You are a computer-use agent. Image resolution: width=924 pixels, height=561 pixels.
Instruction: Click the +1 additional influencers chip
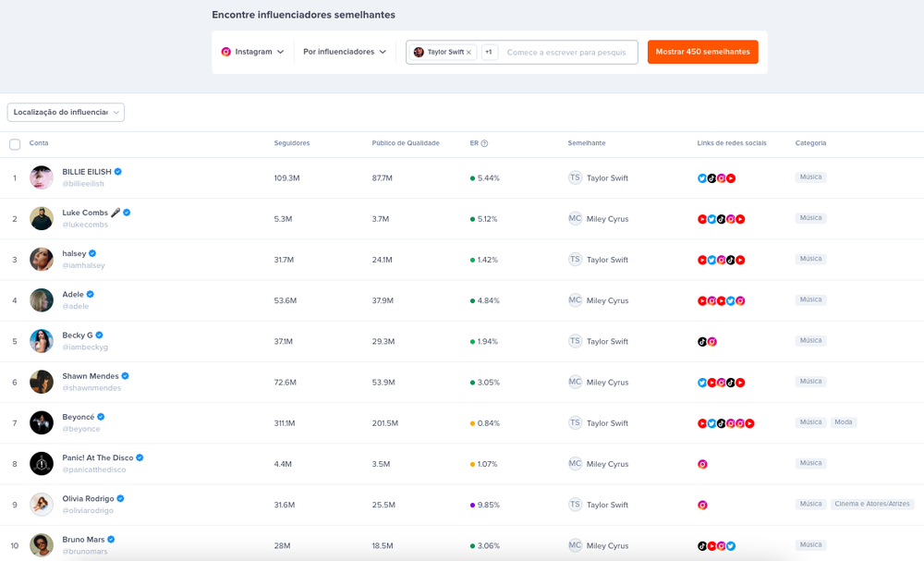click(489, 52)
